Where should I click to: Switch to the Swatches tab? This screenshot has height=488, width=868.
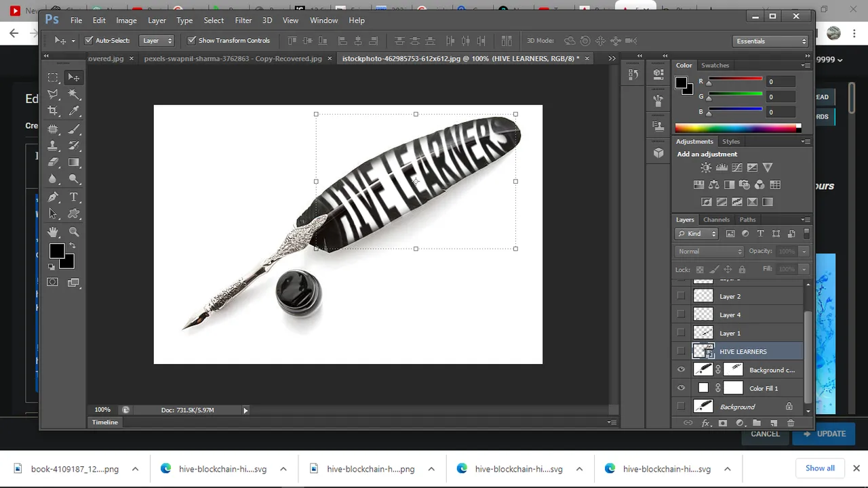pyautogui.click(x=715, y=66)
